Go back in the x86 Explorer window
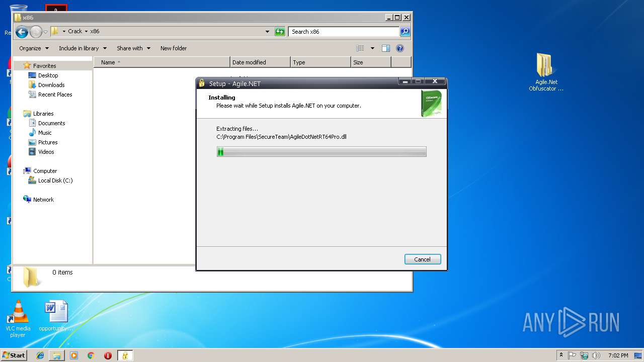 (22, 32)
